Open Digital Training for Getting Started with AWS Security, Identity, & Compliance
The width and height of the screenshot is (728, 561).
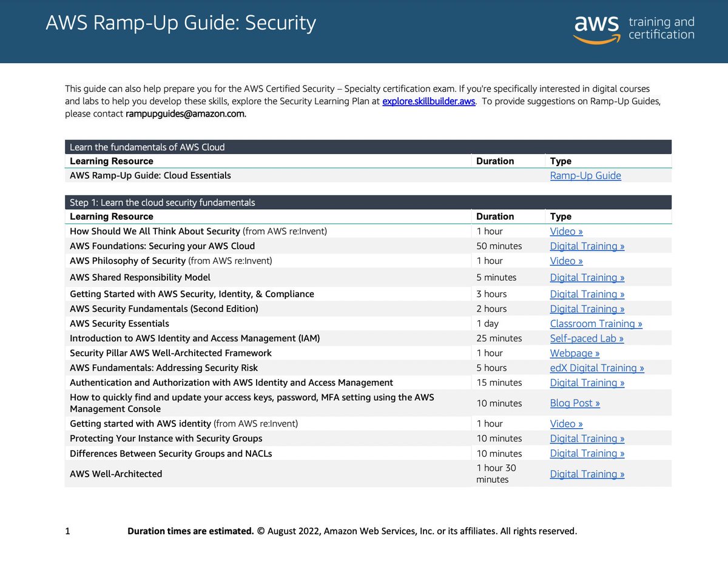tap(587, 294)
